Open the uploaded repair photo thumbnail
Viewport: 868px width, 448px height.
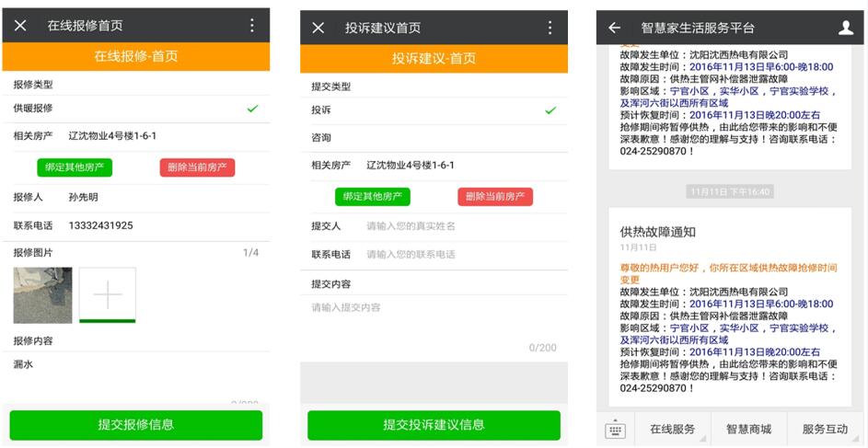pos(42,294)
